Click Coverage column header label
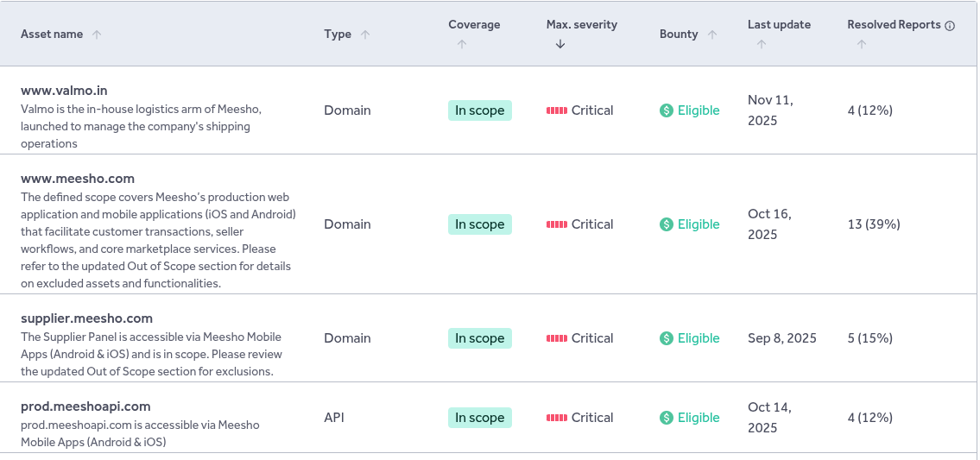 pos(474,25)
